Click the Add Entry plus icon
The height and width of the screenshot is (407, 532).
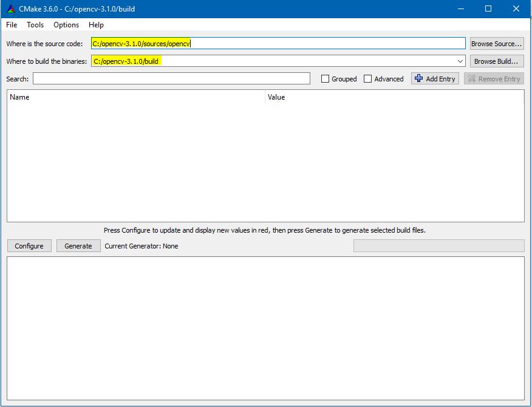(418, 78)
